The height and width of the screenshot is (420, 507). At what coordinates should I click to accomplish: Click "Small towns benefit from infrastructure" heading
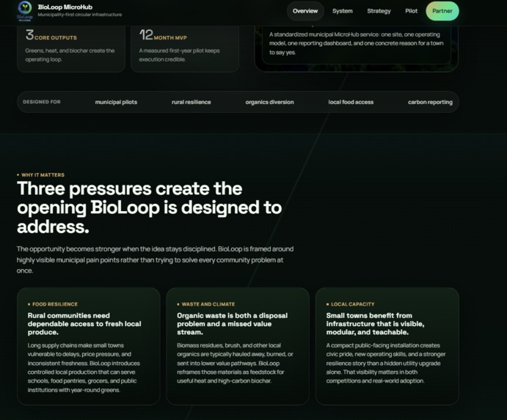pos(375,324)
